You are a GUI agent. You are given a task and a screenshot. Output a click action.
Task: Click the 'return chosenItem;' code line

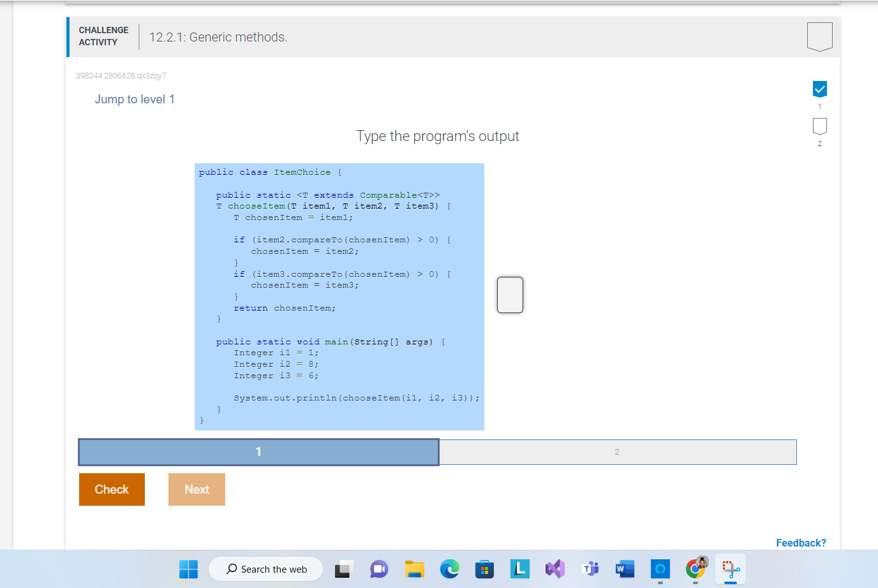coord(285,308)
